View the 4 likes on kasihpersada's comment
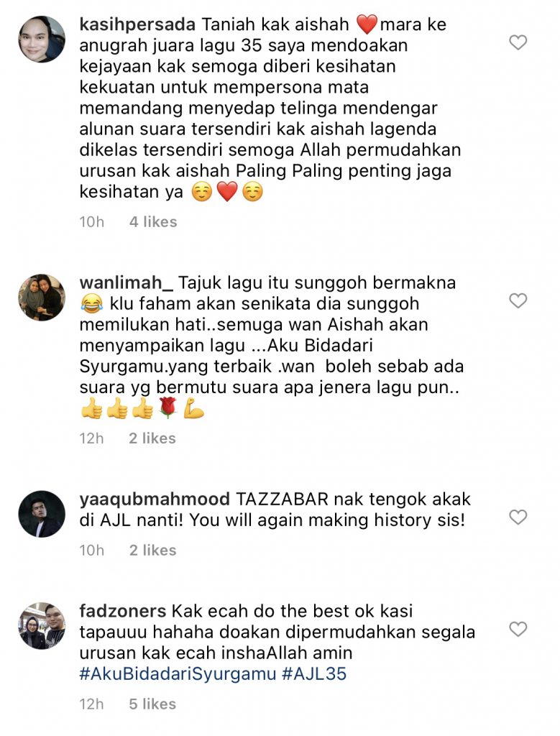The height and width of the screenshot is (736, 560). (x=153, y=221)
